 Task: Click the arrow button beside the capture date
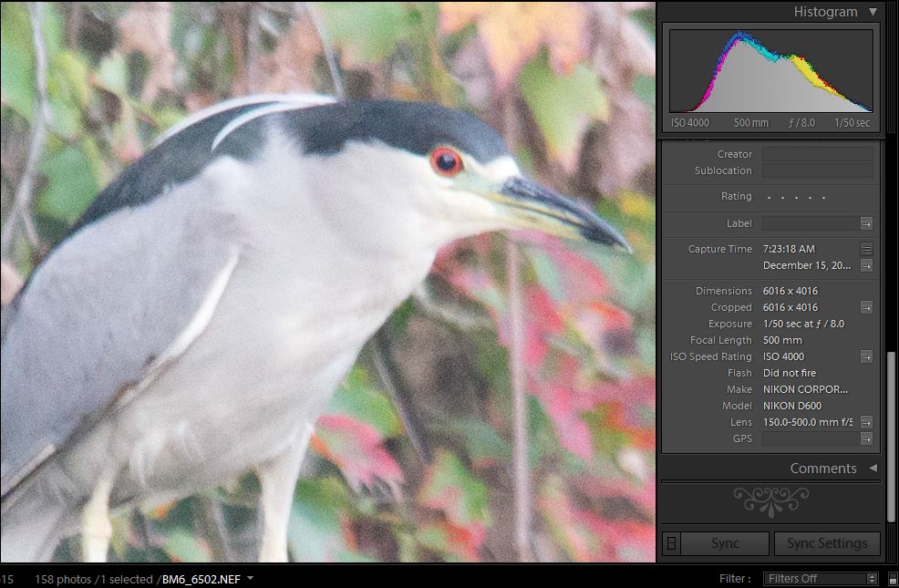click(866, 265)
